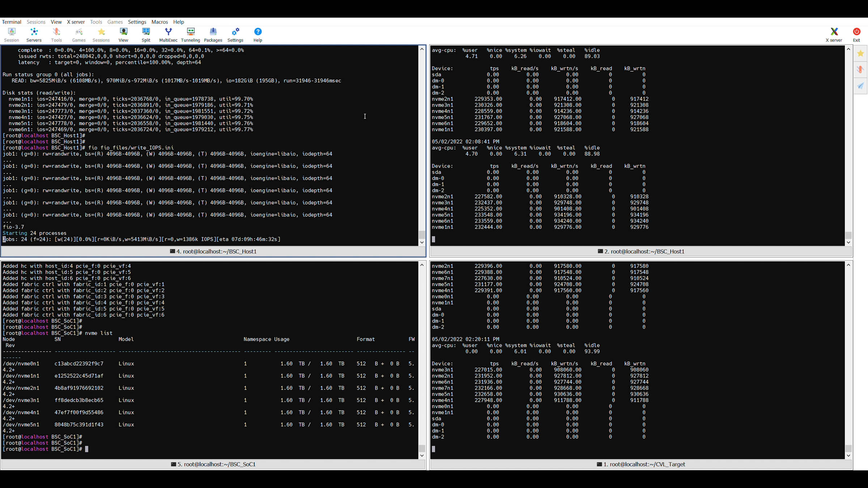868x488 pixels.
Task: Open the X server menu item
Action: 76,22
